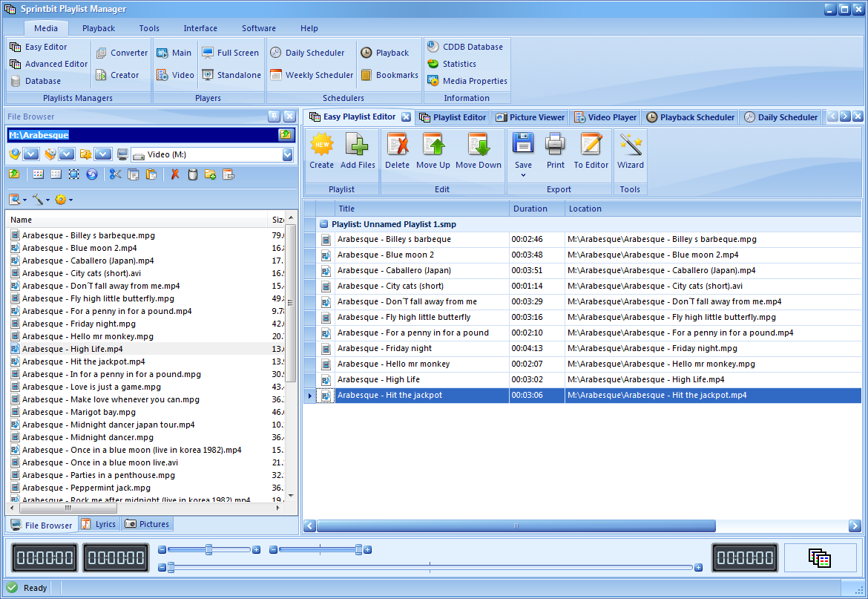Open the Save button dropdown arrow
The width and height of the screenshot is (868, 599).
tap(523, 175)
